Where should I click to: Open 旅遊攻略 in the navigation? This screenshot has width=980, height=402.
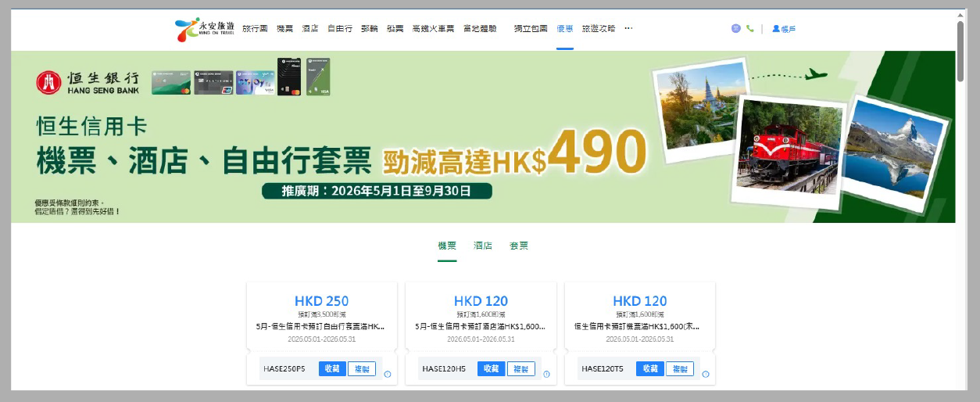(x=599, y=28)
